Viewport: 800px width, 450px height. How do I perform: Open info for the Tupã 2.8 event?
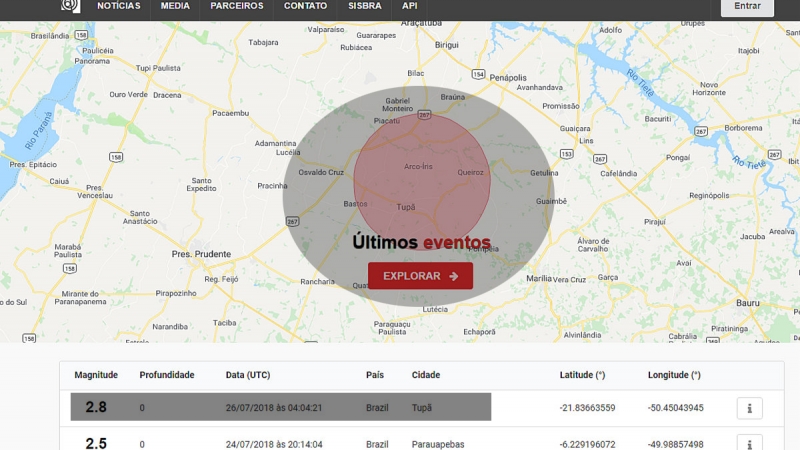point(749,408)
